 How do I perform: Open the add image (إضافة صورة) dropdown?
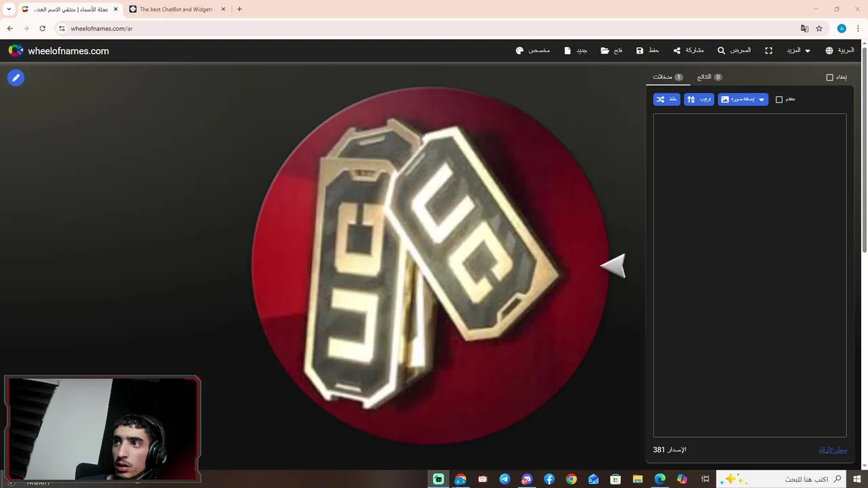pyautogui.click(x=743, y=100)
